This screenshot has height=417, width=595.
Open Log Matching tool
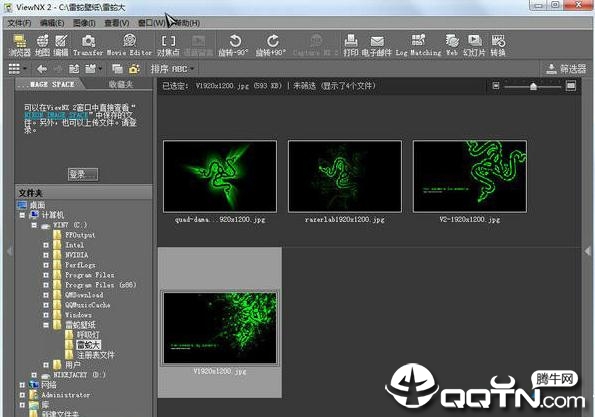point(418,45)
